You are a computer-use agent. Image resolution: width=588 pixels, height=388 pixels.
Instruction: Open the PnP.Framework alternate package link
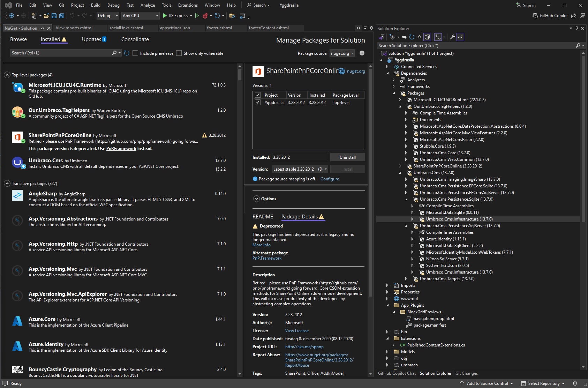[x=267, y=258]
